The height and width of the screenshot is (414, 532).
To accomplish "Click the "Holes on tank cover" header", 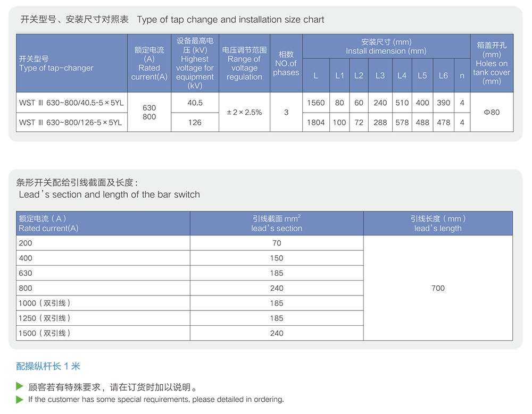I will pos(492,63).
